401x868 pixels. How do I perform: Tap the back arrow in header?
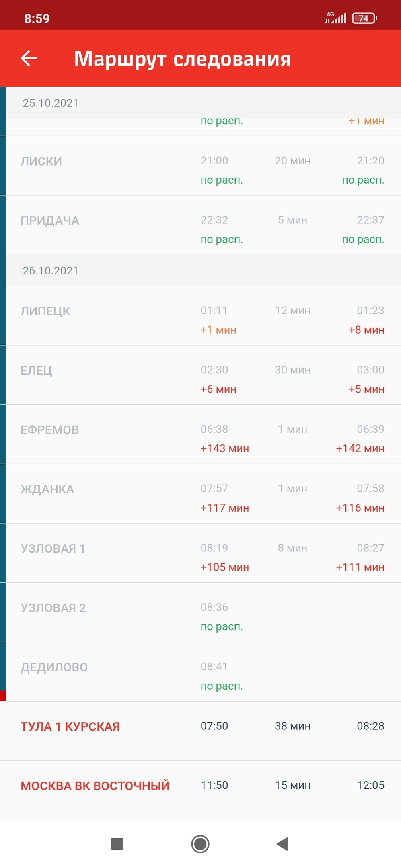pos(29,58)
